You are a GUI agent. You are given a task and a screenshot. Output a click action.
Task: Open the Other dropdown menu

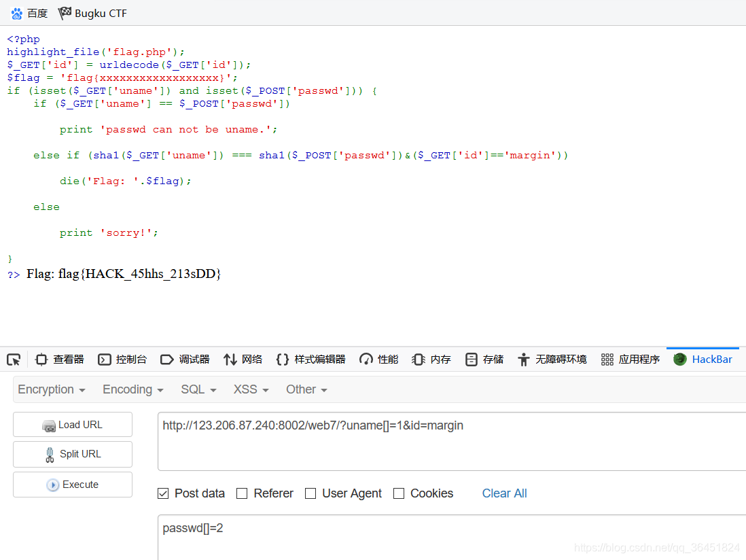pyautogui.click(x=306, y=389)
